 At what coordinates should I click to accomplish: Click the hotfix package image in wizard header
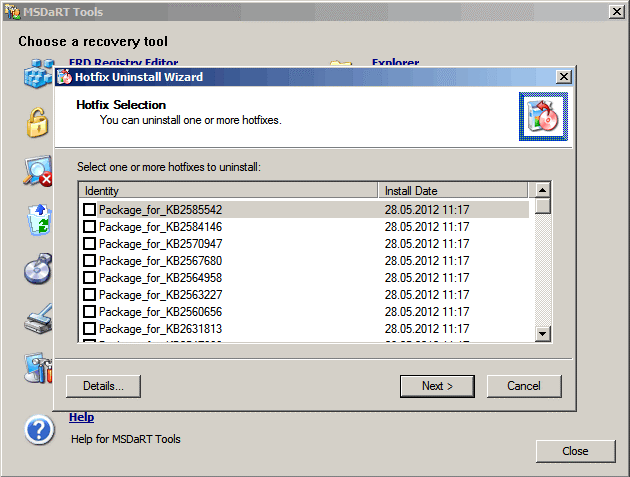543,117
